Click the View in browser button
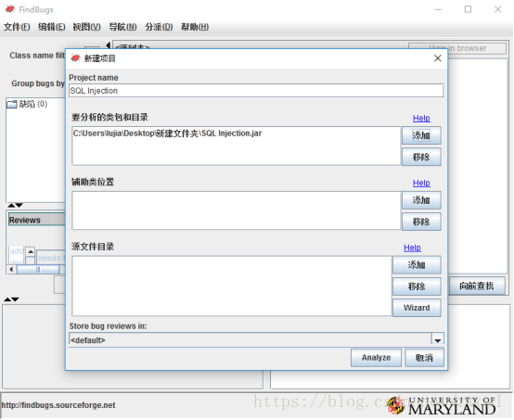514x420 pixels. click(x=457, y=48)
